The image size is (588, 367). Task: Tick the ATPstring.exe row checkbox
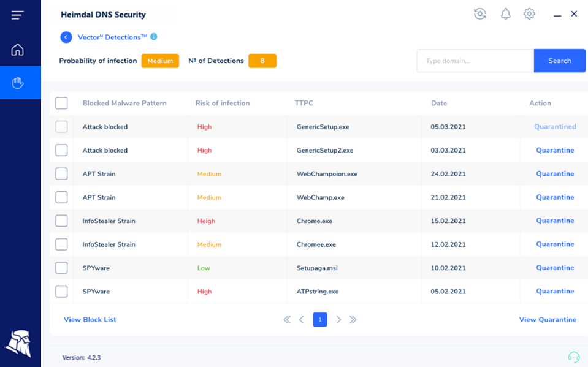tap(61, 291)
